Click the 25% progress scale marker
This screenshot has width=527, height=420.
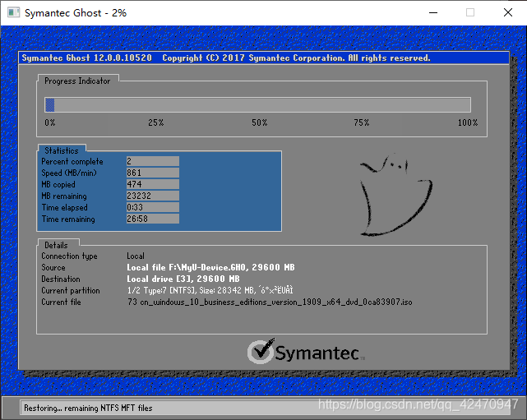pyautogui.click(x=156, y=122)
